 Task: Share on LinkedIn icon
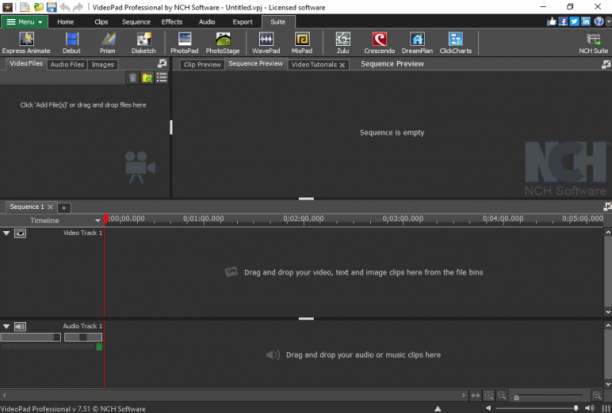(585, 21)
